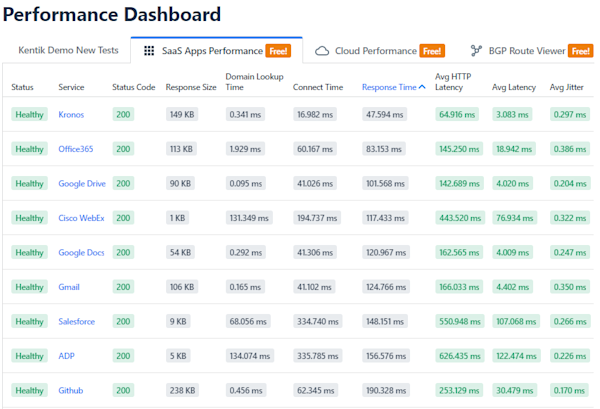Open the Google Drive service link
The height and width of the screenshot is (409, 600).
coord(82,184)
